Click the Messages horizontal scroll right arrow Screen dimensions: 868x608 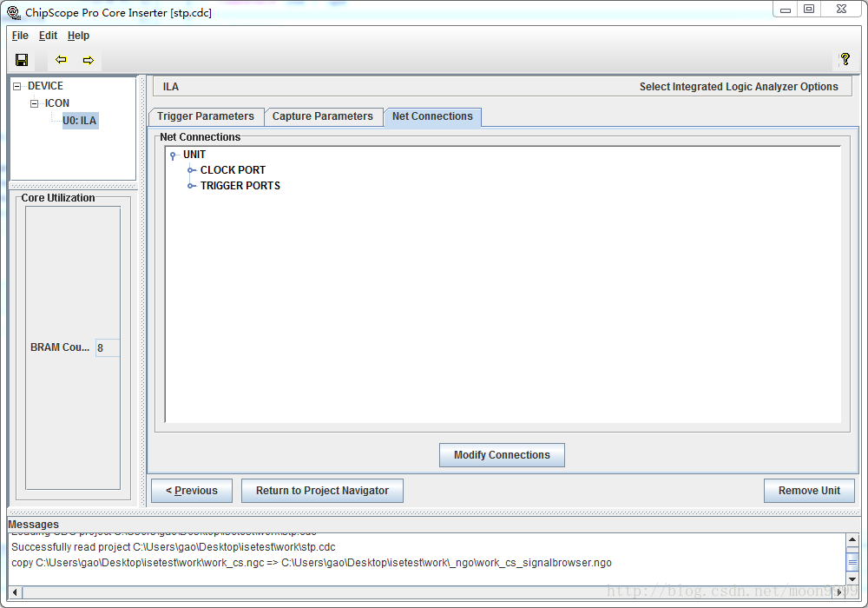pos(839,592)
